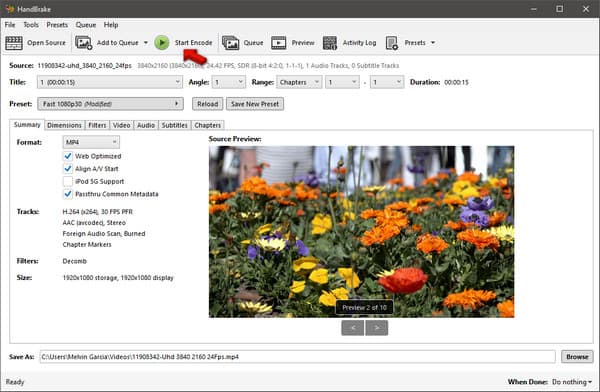This screenshot has width=600, height=392.
Task: Show previous preview image
Action: tap(352, 328)
